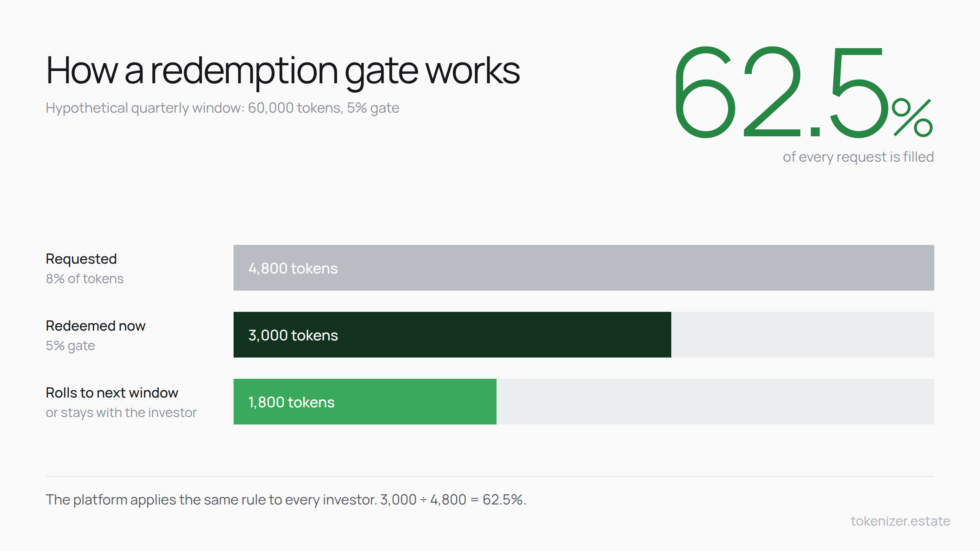Click the gray '4,800 tokens' bar

click(584, 268)
